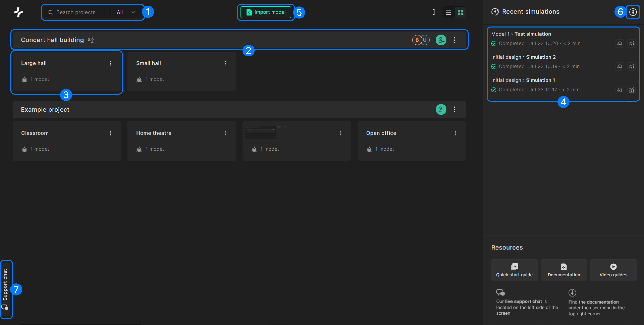Open the Documentation resource
The width and height of the screenshot is (644, 325).
pyautogui.click(x=564, y=270)
